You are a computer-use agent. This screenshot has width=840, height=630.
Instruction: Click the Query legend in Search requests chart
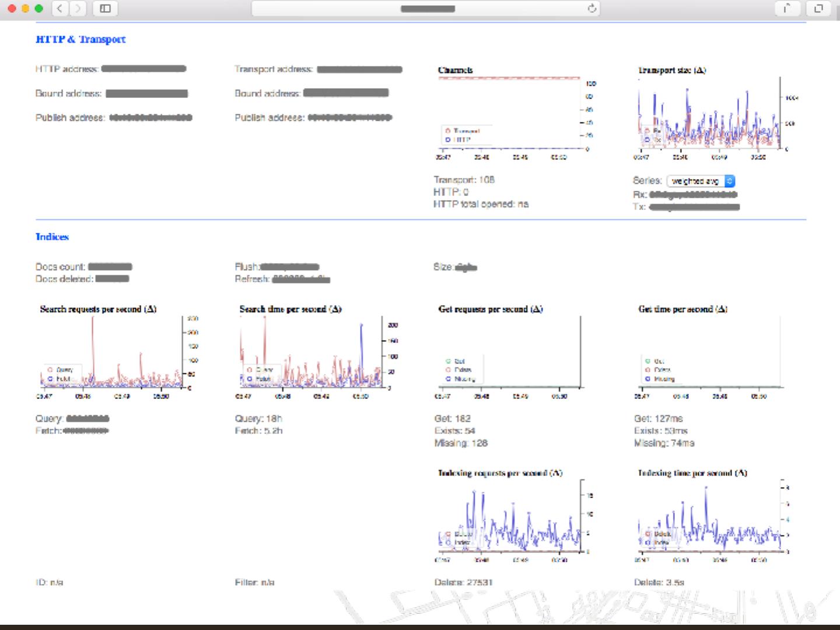tap(60, 369)
